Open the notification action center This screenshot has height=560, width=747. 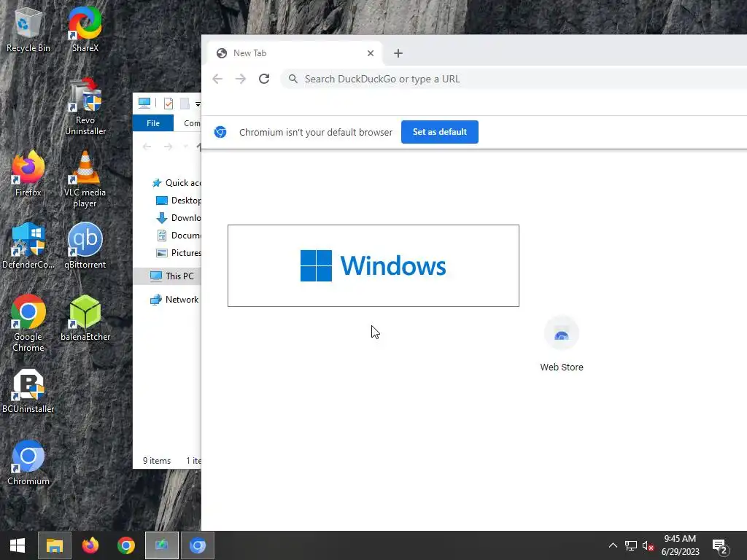[x=720, y=546]
